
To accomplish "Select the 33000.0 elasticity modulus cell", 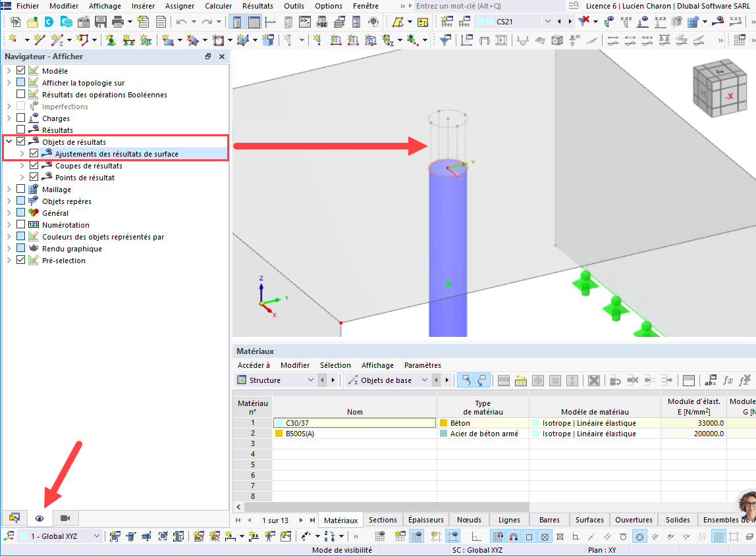I will [693, 423].
